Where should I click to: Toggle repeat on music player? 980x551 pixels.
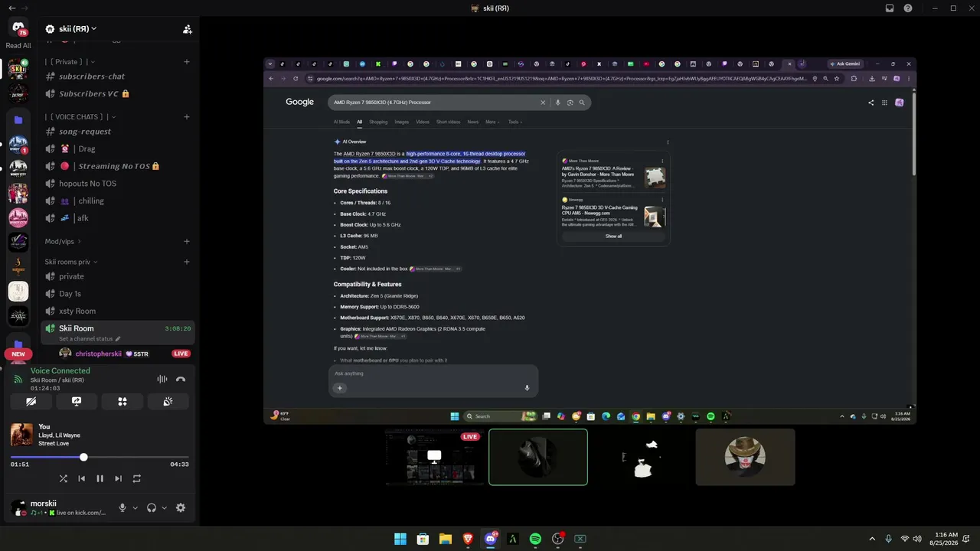tap(136, 478)
